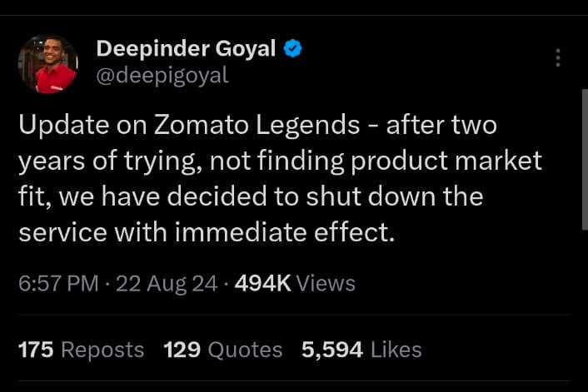Open the 5,594 Likes list
Screen dimensions: 588x392
pyautogui.click(x=361, y=350)
